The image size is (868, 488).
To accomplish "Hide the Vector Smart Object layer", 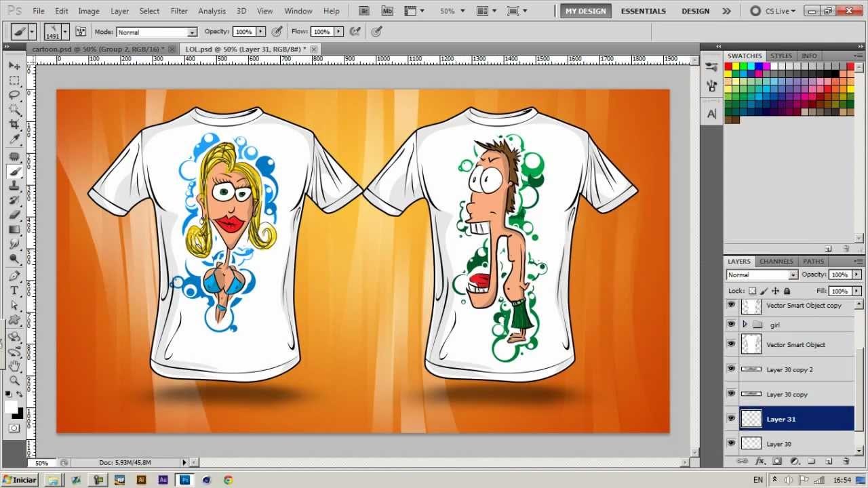I will 731,344.
